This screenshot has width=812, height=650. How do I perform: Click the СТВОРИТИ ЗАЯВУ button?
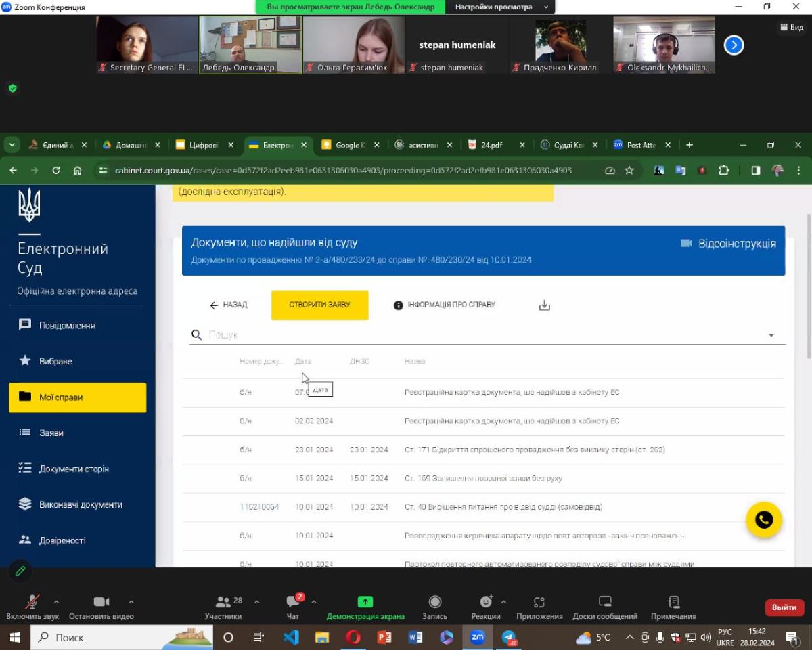(319, 305)
